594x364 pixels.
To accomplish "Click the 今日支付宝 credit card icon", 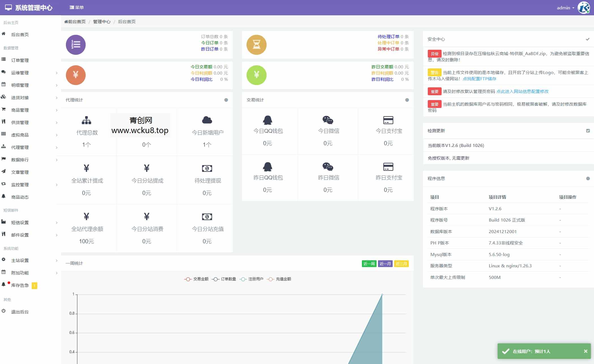I will [x=388, y=120].
